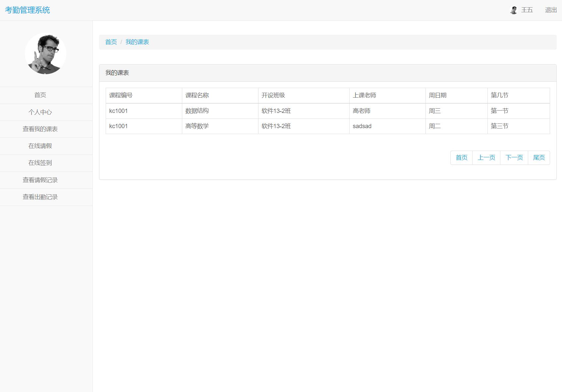The image size is (562, 392).
Task: Jump to last page with 尾页 button
Action: (x=539, y=158)
